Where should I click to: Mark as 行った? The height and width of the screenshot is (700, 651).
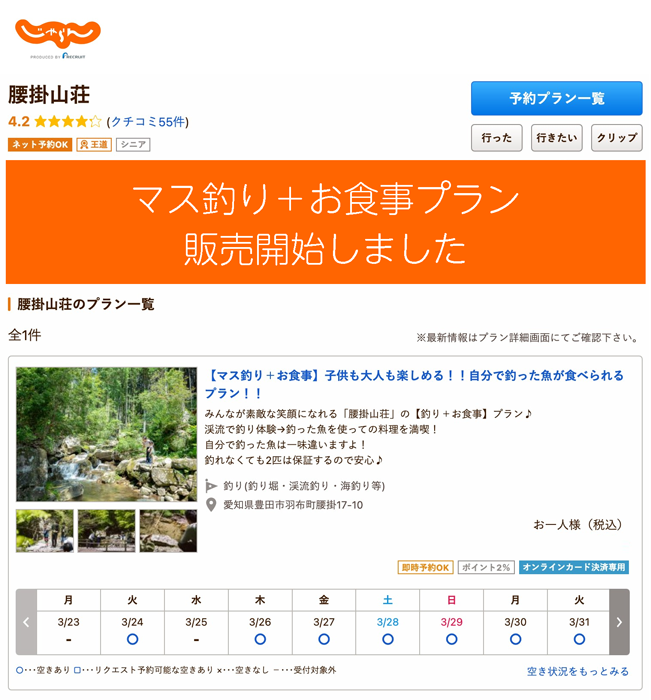coord(497,138)
